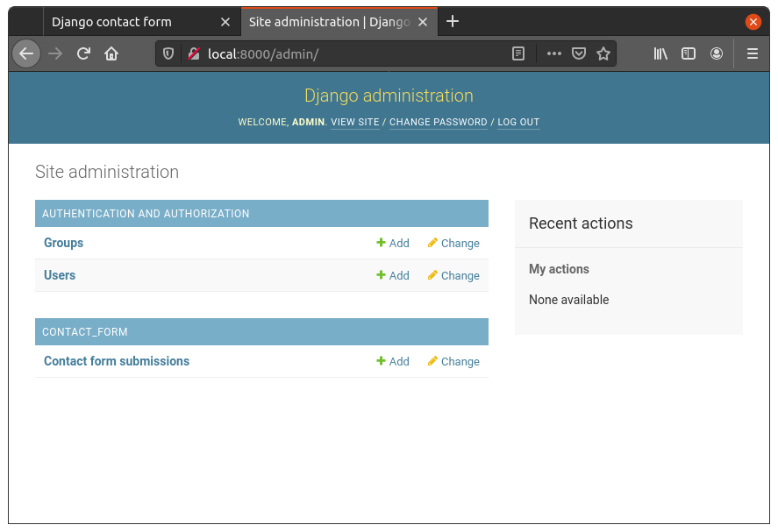The width and height of the screenshot is (778, 532).
Task: Open the Firefox hamburger application menu
Action: 752,53
